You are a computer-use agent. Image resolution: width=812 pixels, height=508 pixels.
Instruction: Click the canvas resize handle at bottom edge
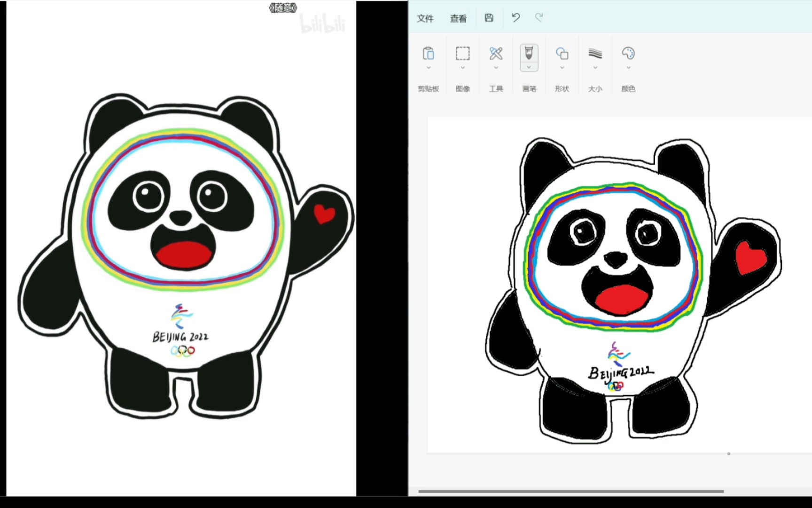tap(729, 454)
